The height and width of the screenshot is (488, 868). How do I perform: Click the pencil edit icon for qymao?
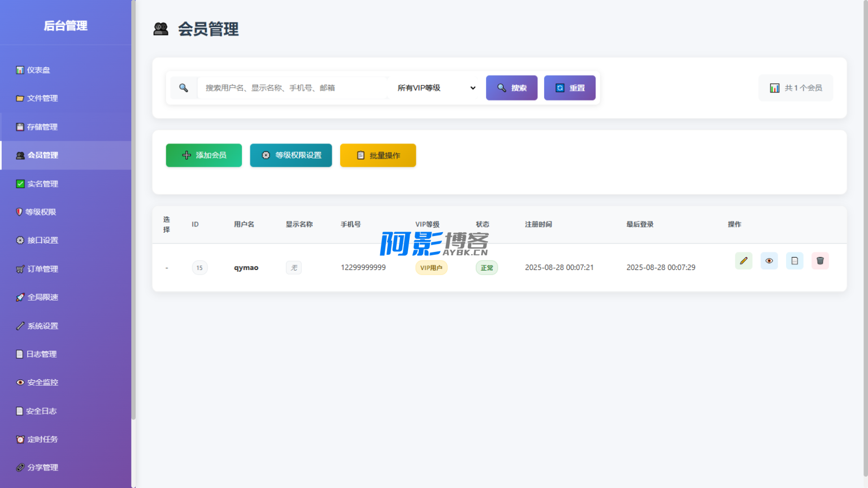point(743,261)
